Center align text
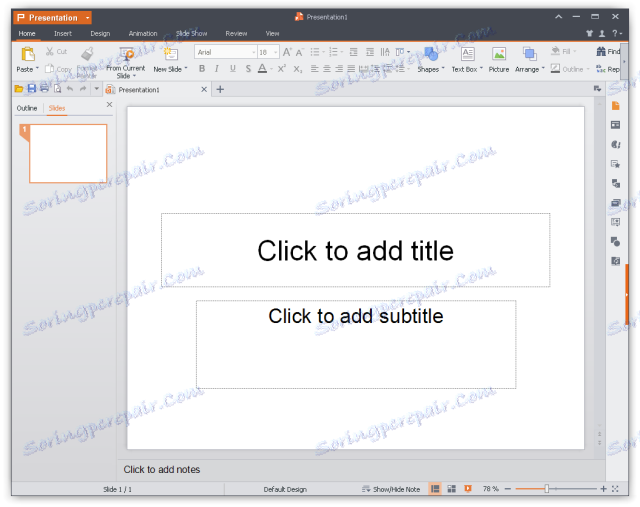The width and height of the screenshot is (640, 507). (x=327, y=69)
